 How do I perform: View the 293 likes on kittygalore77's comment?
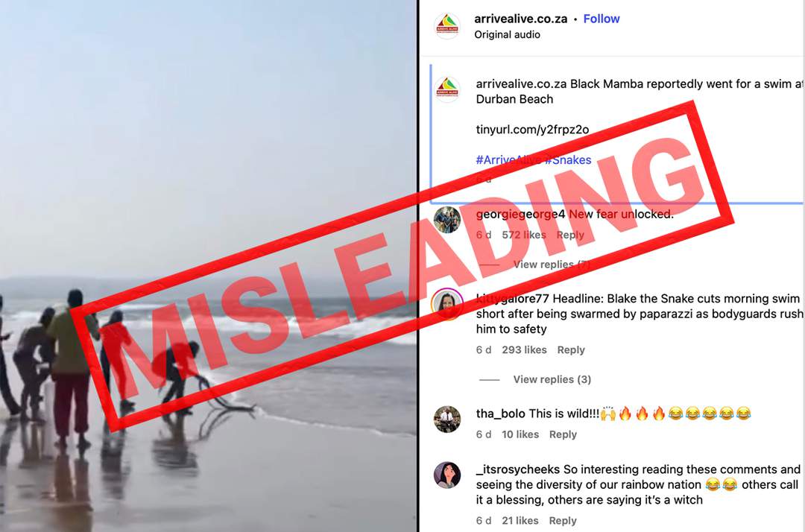[524, 350]
